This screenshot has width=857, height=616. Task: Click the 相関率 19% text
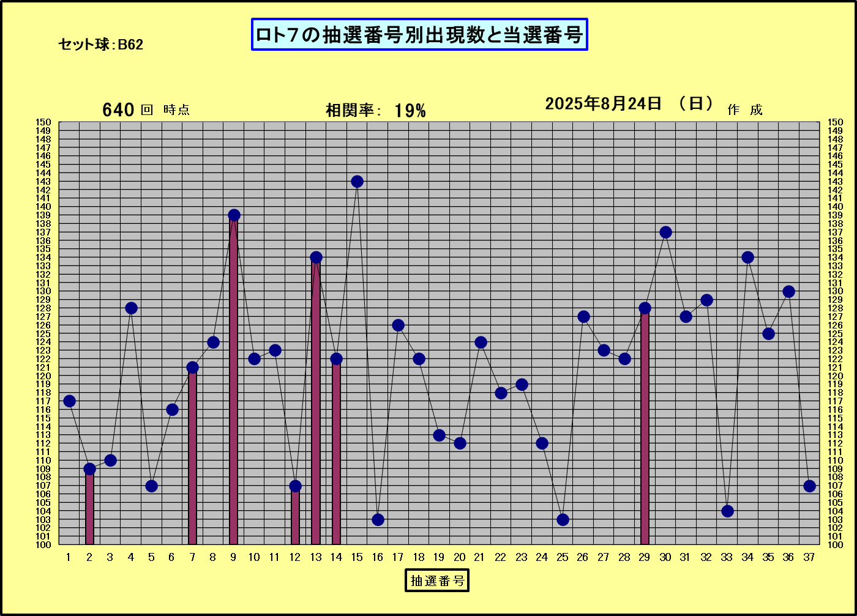(x=375, y=111)
